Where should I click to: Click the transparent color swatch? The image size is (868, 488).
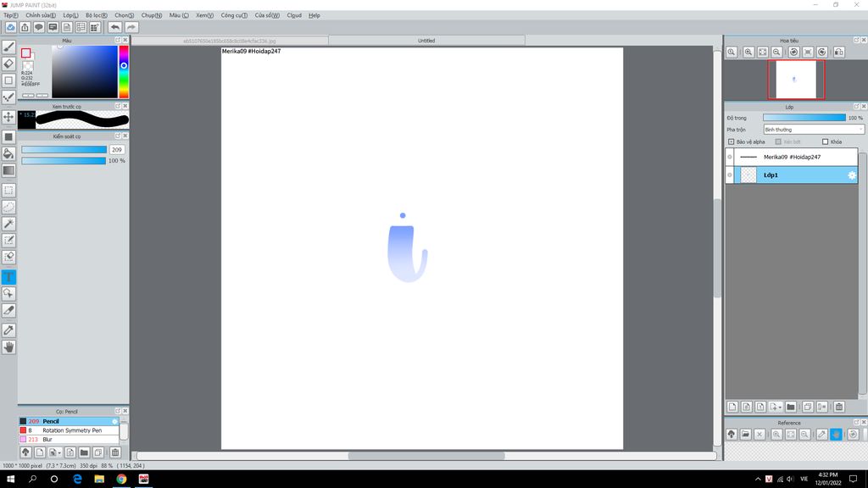pos(28,65)
